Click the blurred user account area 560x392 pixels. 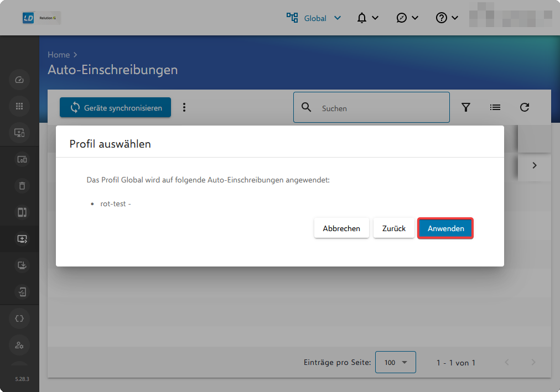pos(510,14)
